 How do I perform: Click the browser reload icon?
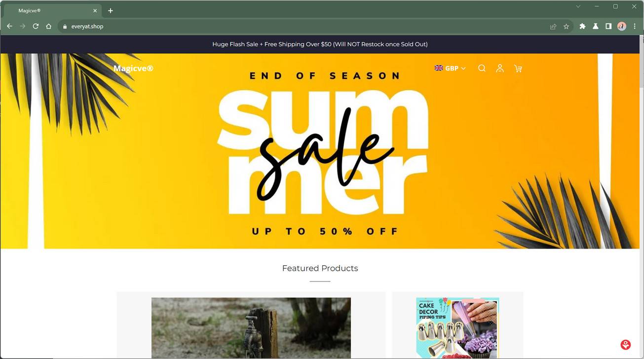point(36,26)
